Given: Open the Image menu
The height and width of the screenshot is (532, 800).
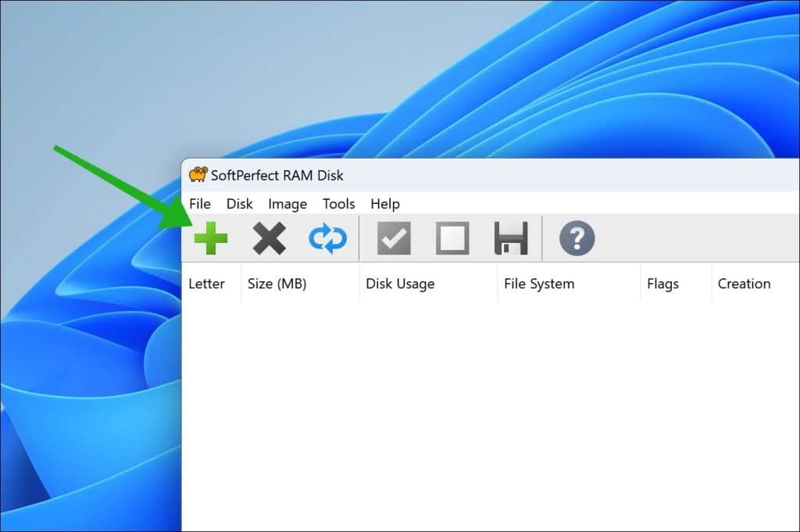Looking at the screenshot, I should (287, 204).
